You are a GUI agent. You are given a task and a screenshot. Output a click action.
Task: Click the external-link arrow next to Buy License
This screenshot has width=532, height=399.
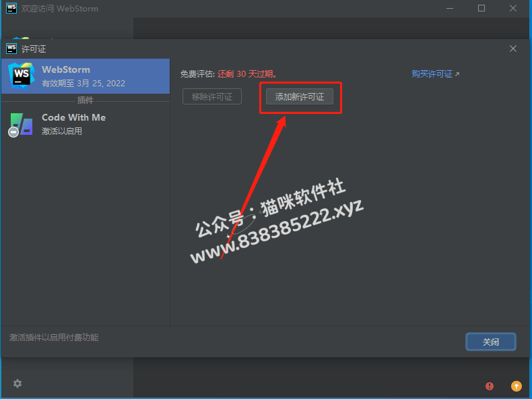coord(457,73)
